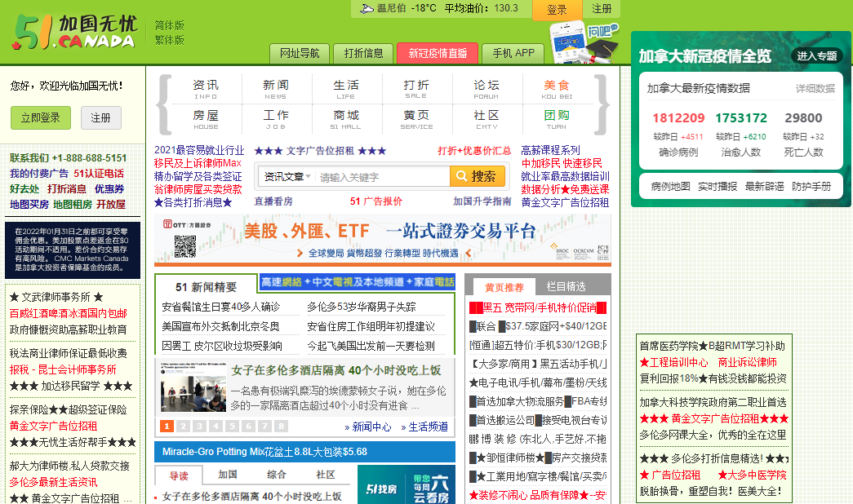Open the 资讯文章 search category dropdown
853x504 pixels.
[x=287, y=177]
